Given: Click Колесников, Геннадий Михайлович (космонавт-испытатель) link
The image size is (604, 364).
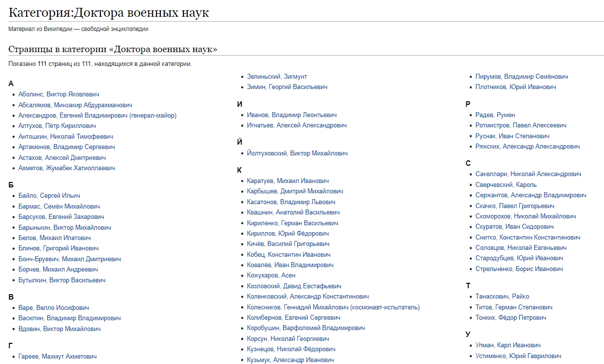Looking at the screenshot, I should pos(333,307).
